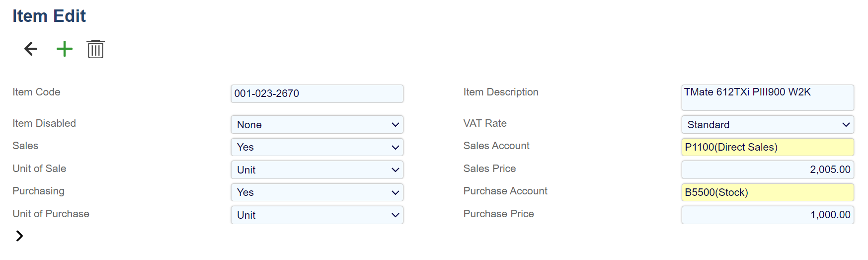868x260 pixels.
Task: Click the Purchase Account field
Action: point(767,192)
